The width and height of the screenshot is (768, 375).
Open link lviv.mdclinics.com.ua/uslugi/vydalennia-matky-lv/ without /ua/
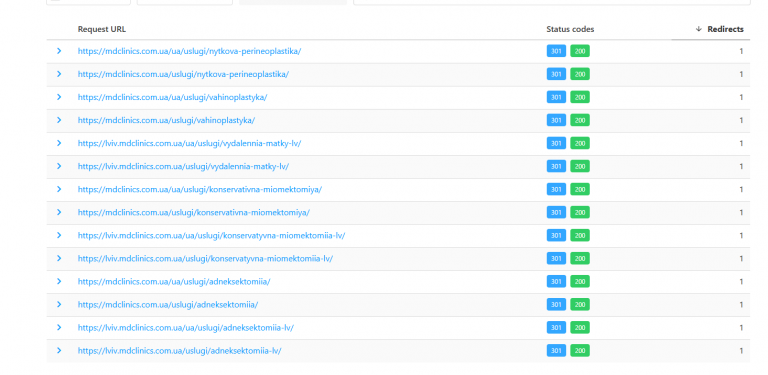click(x=183, y=166)
